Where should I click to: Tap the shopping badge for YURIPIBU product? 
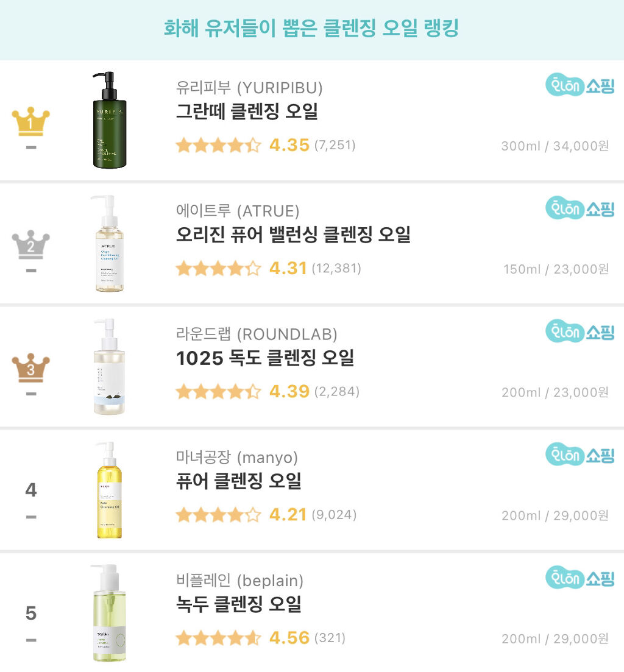[x=580, y=86]
